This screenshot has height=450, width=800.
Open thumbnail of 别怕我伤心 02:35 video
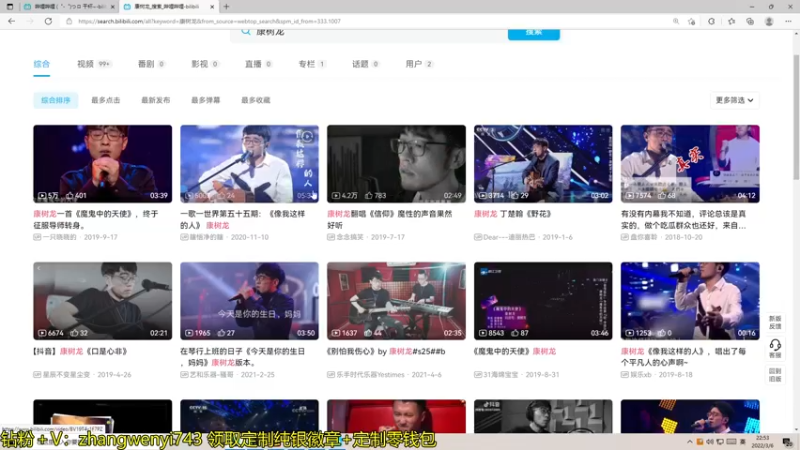point(396,301)
